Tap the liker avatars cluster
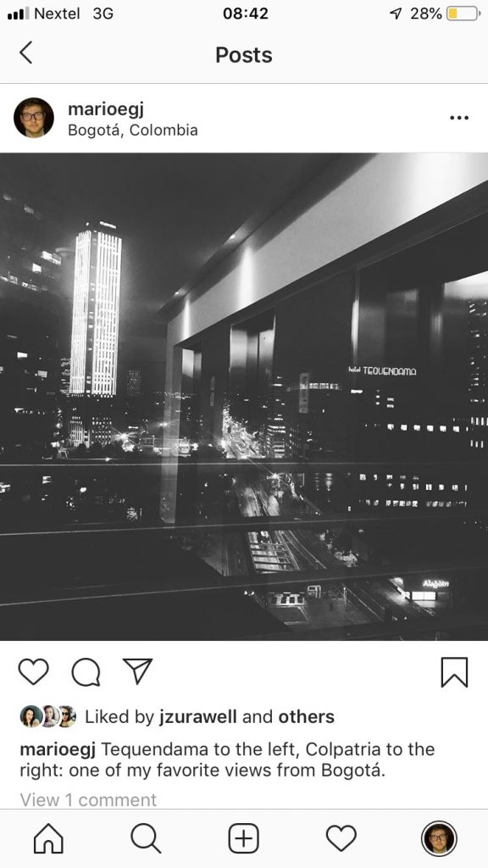Image resolution: width=488 pixels, height=868 pixels. [x=48, y=716]
